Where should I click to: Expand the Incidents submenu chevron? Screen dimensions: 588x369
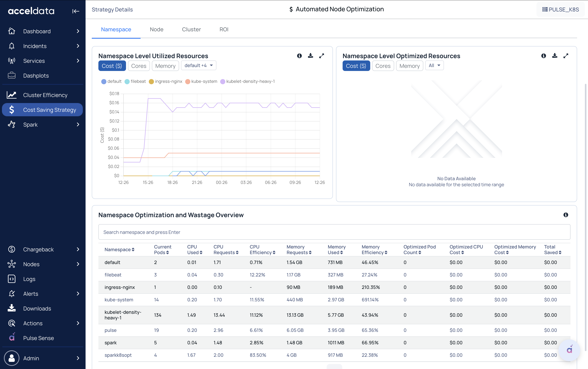[78, 46]
